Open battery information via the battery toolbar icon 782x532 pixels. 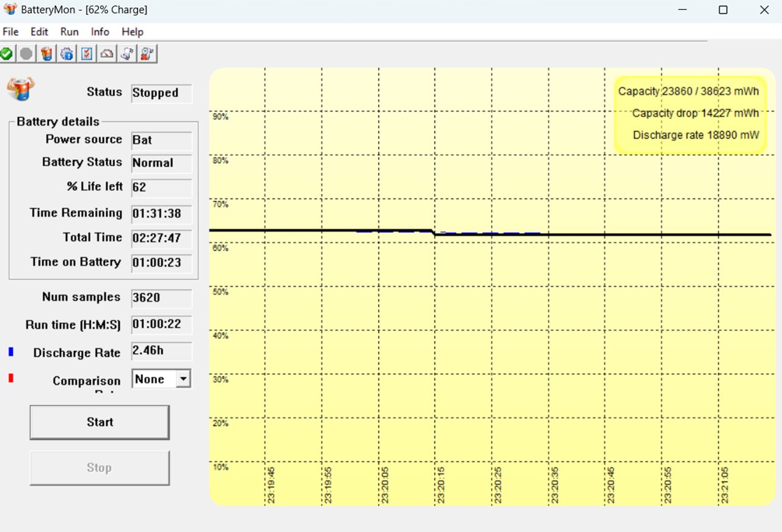point(46,54)
